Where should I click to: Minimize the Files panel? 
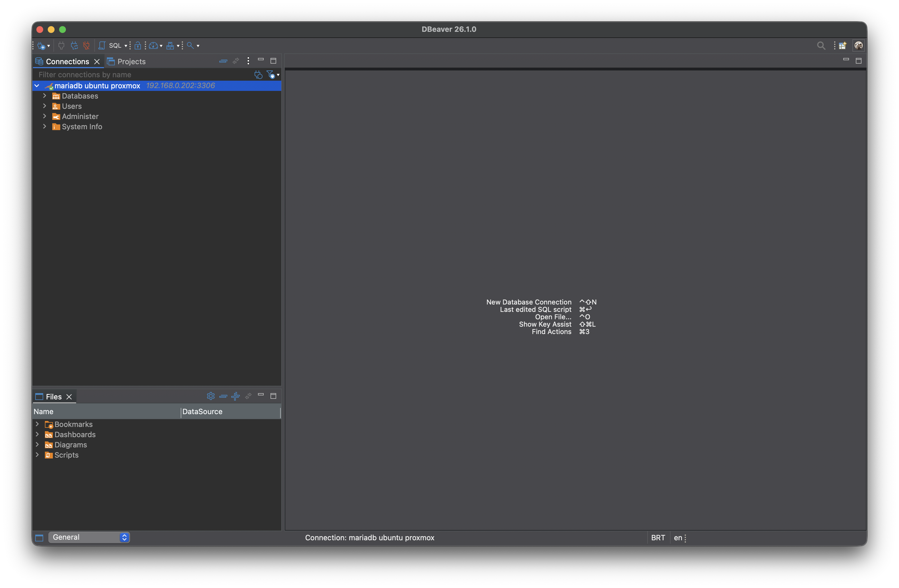point(261,395)
